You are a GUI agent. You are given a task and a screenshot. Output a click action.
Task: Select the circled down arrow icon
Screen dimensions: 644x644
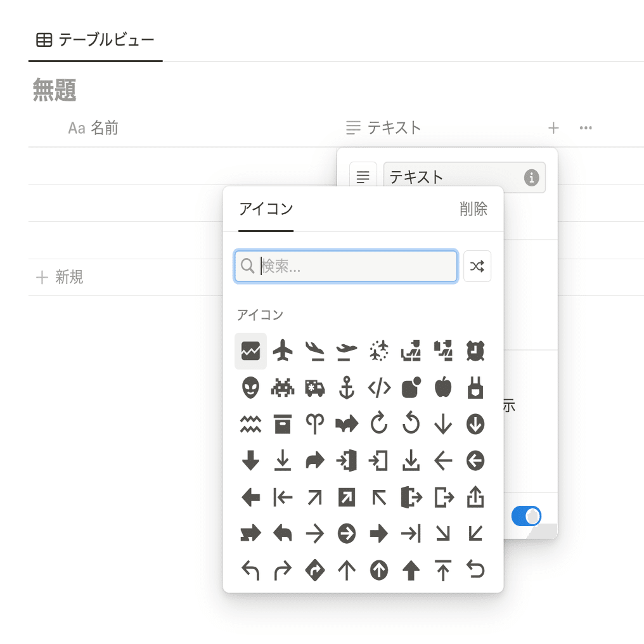475,424
